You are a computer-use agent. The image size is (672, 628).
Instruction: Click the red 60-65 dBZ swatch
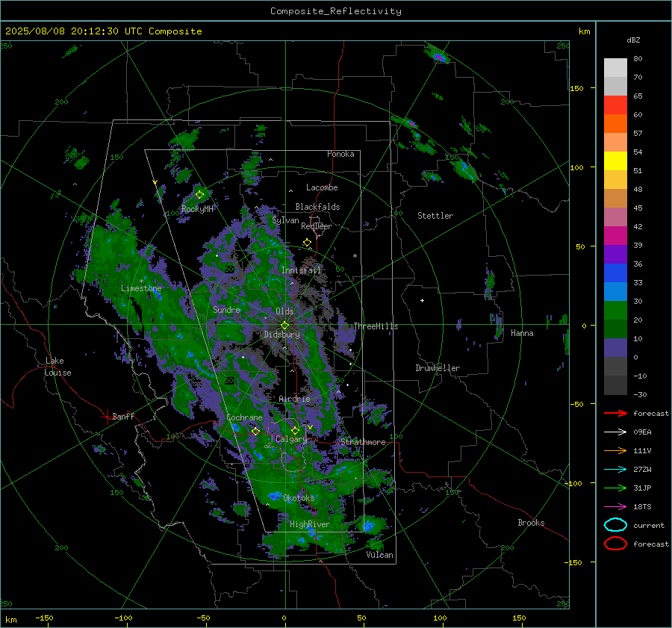point(615,105)
